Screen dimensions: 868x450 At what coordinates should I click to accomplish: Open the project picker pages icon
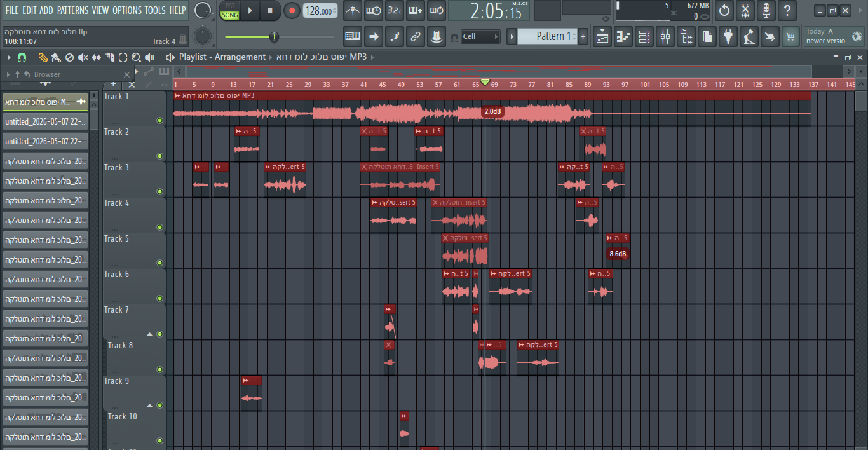pyautogui.click(x=707, y=36)
